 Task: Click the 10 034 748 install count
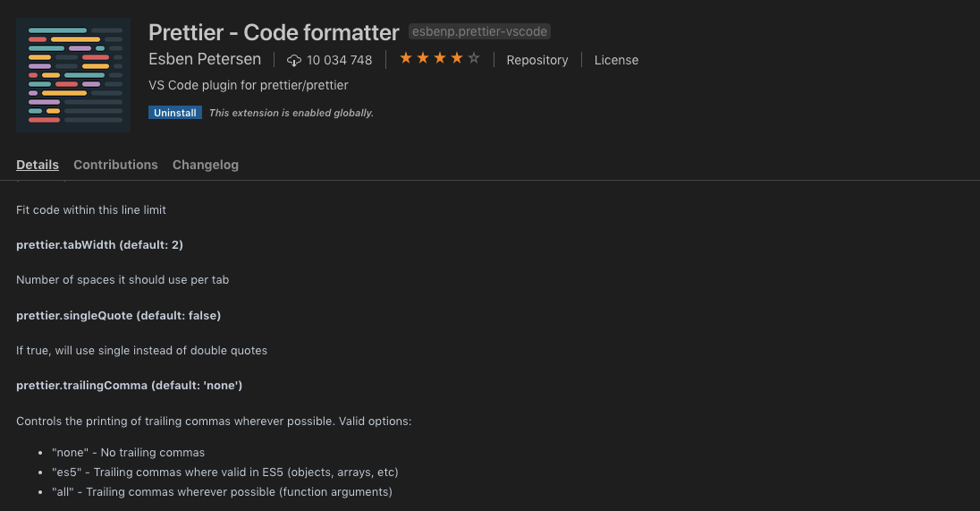click(x=340, y=60)
